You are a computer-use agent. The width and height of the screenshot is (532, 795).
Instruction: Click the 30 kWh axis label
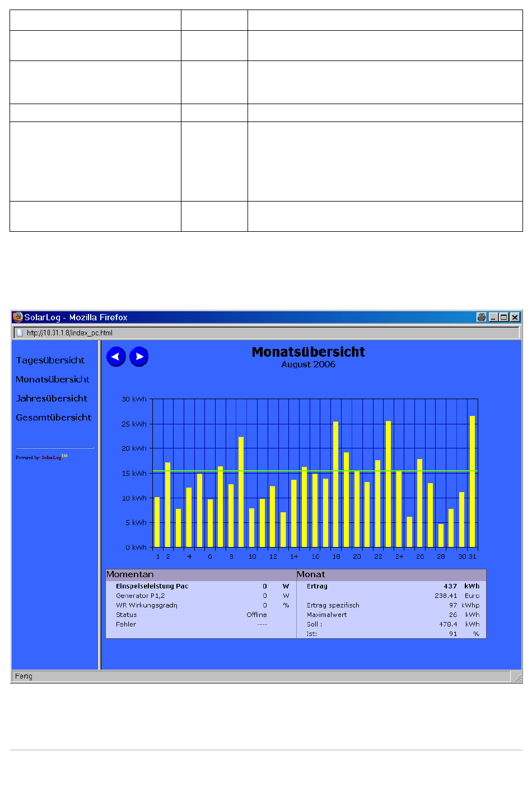[134, 399]
